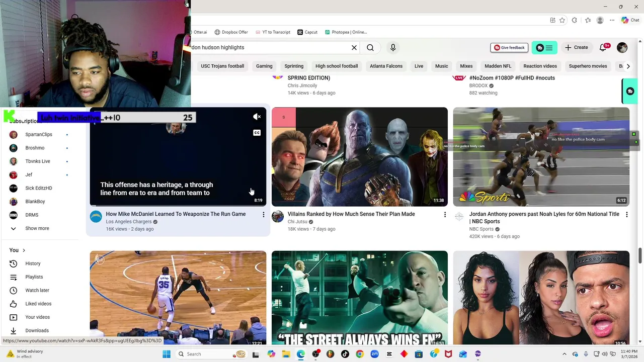Open the YT to Transcript bookmark
Image resolution: width=644 pixels, height=362 pixels.
[272, 32]
